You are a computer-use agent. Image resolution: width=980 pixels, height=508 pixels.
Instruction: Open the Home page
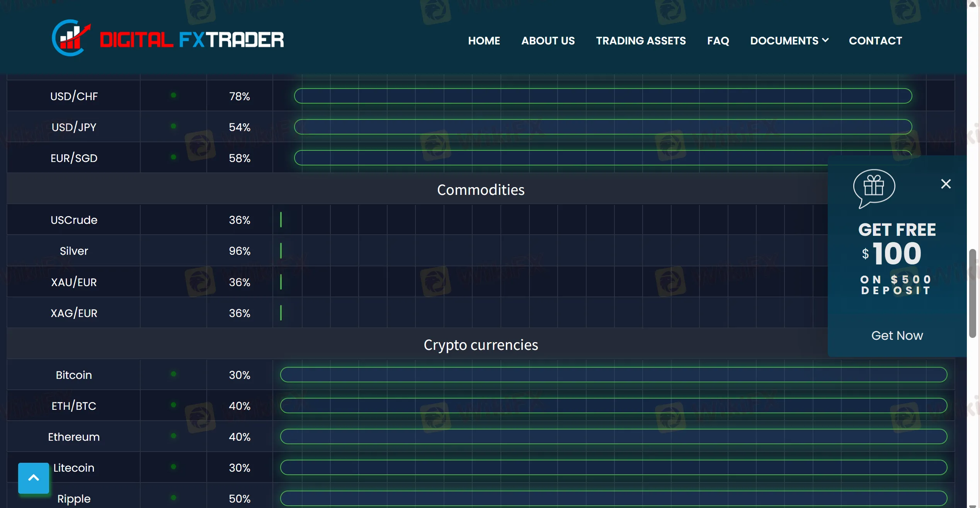point(484,41)
